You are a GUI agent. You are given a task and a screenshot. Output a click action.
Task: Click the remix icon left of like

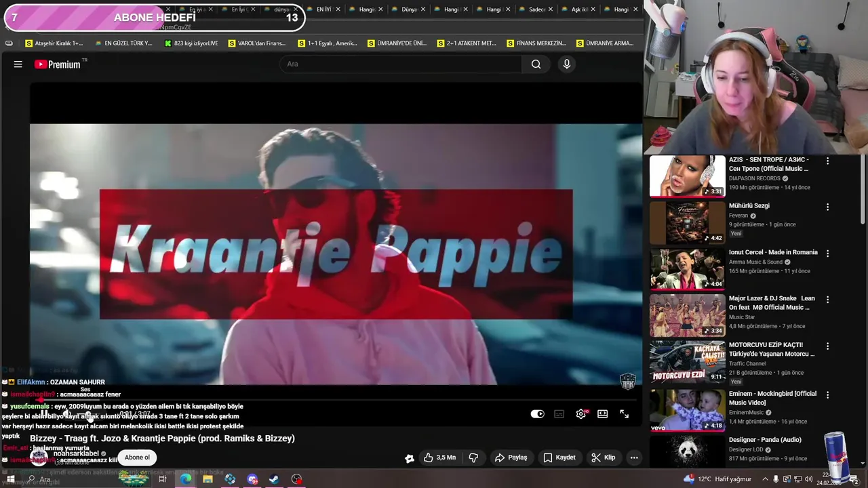[x=410, y=458]
